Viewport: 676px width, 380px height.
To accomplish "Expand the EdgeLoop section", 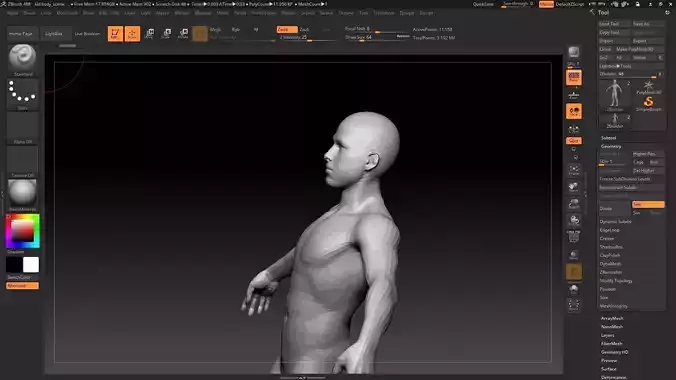I will [609, 230].
